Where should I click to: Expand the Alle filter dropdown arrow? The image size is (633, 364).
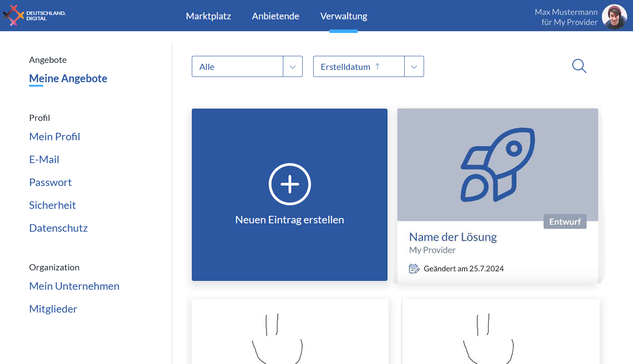pos(293,67)
